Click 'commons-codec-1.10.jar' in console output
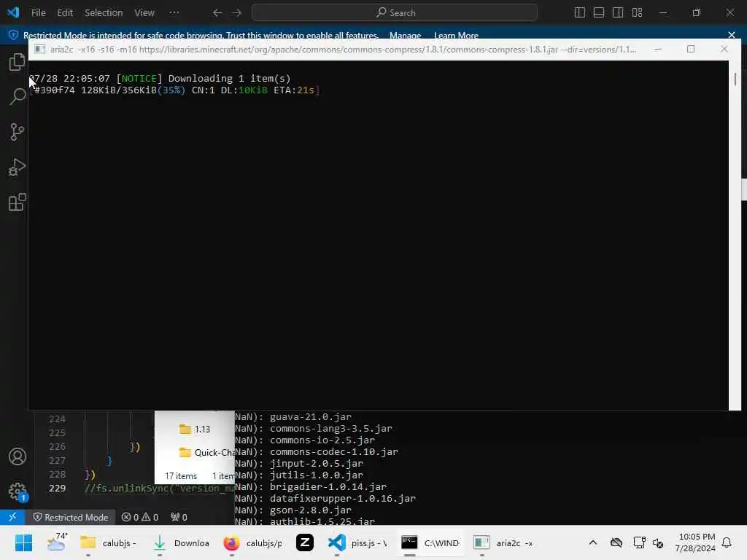Screen dimensions: 747x560 [x=334, y=451]
